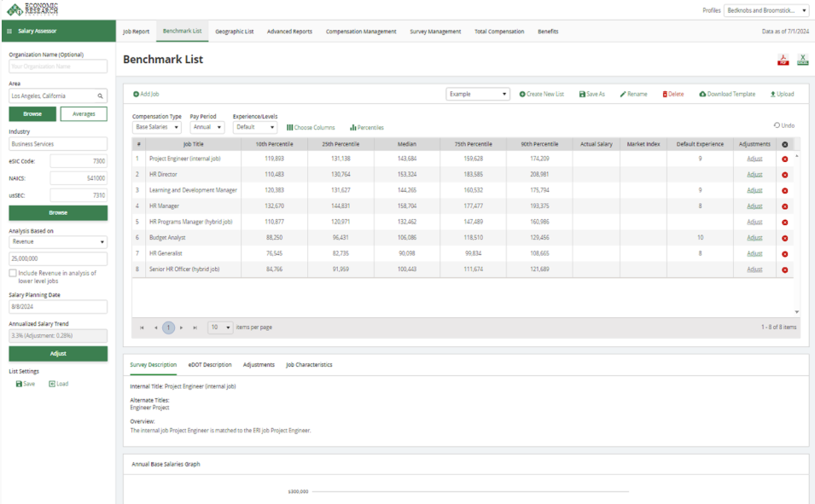Click Add Job
The image size is (815, 504).
(x=146, y=94)
